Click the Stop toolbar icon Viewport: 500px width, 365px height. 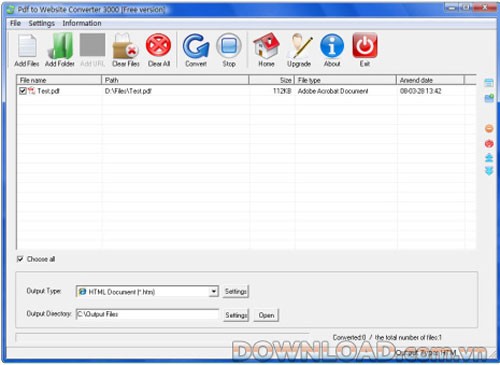(x=229, y=45)
